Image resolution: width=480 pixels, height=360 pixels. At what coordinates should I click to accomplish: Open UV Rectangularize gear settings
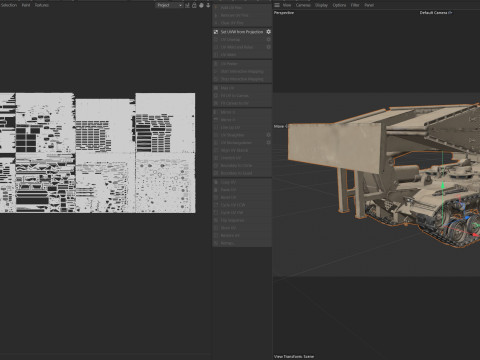tap(269, 143)
